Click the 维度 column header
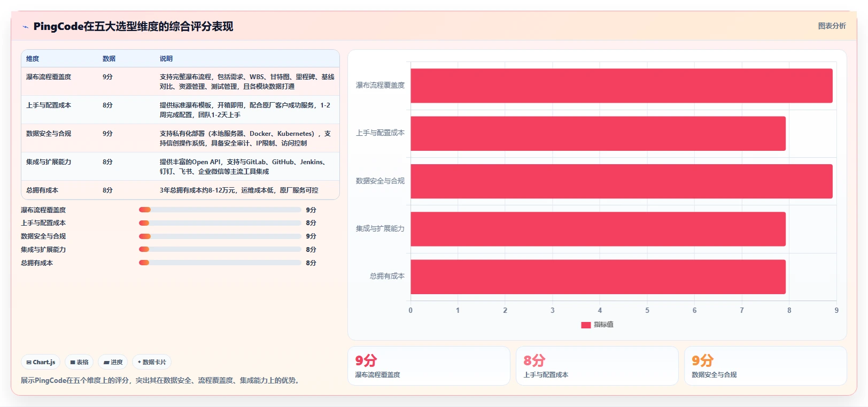Screen dimensions: 868x407 [33, 59]
